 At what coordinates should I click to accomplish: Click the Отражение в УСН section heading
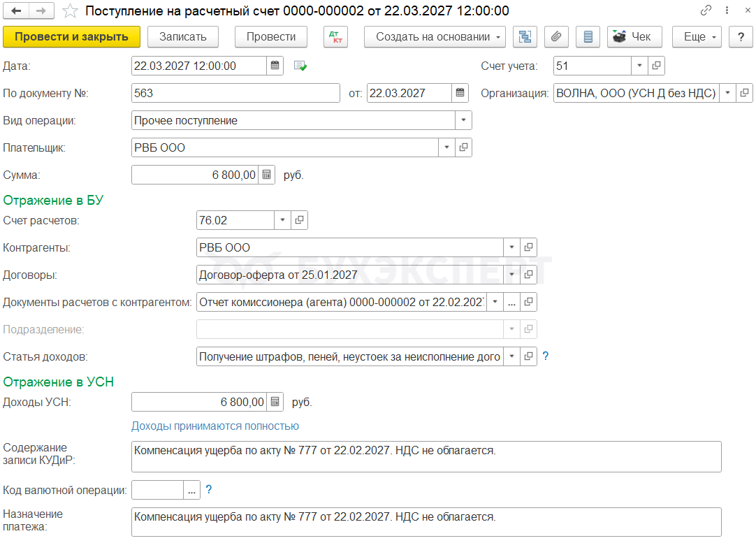coord(58,382)
